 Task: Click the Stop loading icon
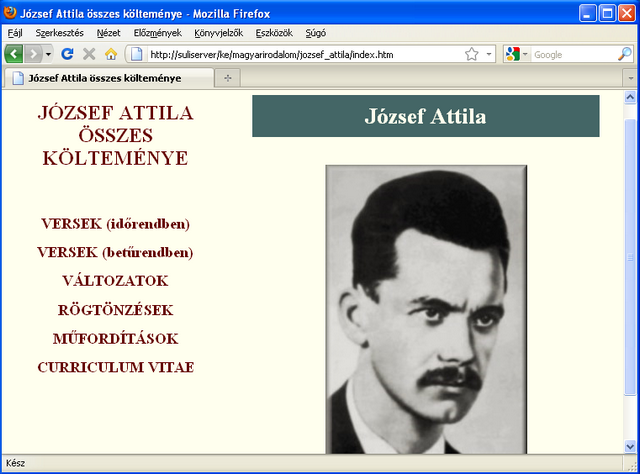[89, 54]
